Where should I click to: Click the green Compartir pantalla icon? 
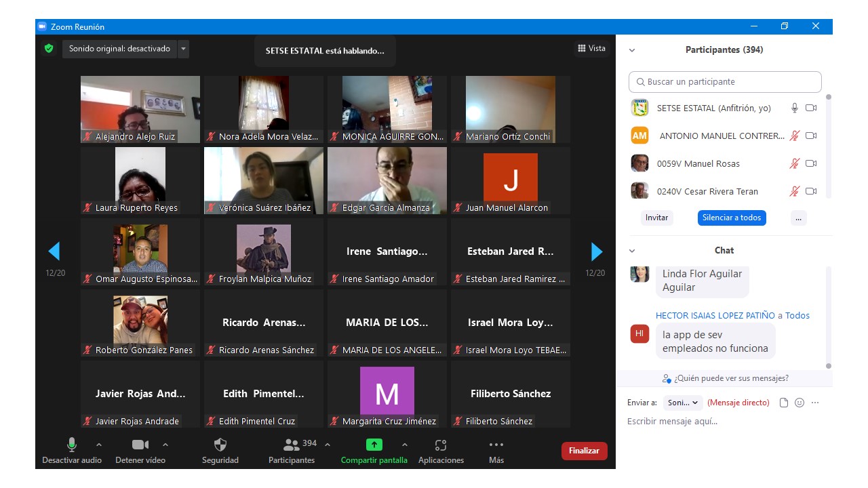(374, 445)
